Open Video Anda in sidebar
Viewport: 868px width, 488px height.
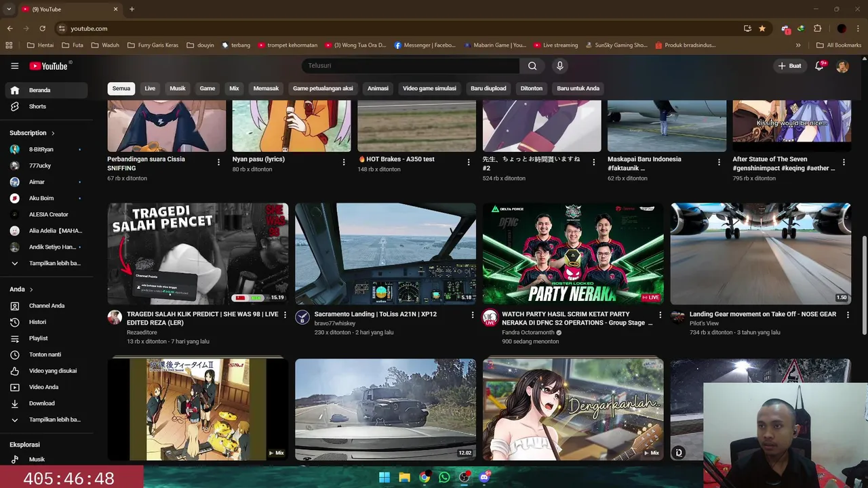(x=46, y=387)
